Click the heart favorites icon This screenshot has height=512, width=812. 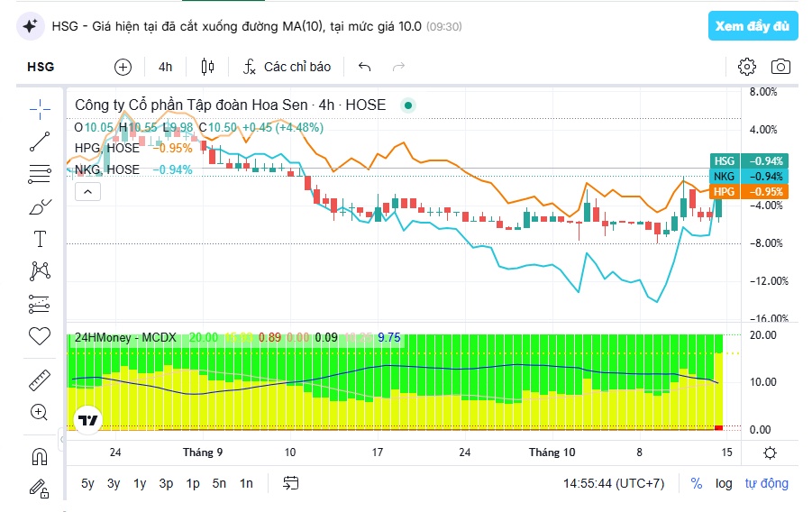click(40, 336)
